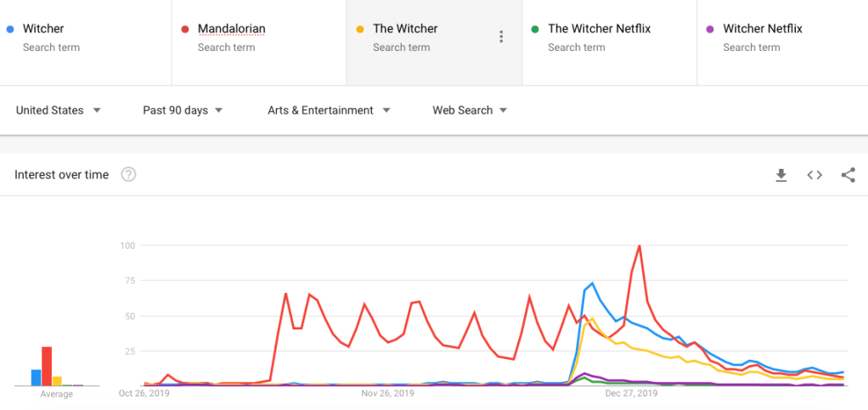Open the United States region dropdown
The image size is (868, 410).
[x=59, y=110]
